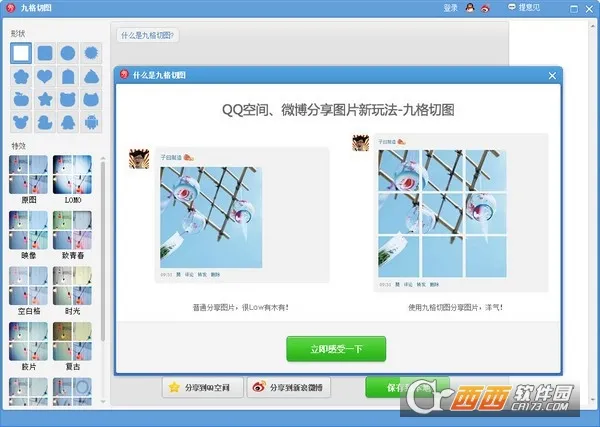Open the 提意见 feedback link
The width and height of the screenshot is (600, 427).
click(x=523, y=7)
